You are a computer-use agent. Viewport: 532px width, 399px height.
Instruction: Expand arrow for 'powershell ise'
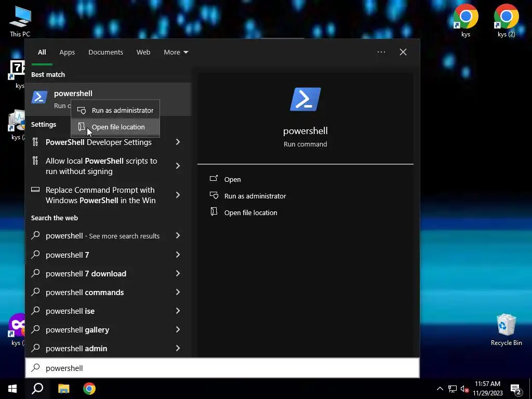(x=178, y=311)
